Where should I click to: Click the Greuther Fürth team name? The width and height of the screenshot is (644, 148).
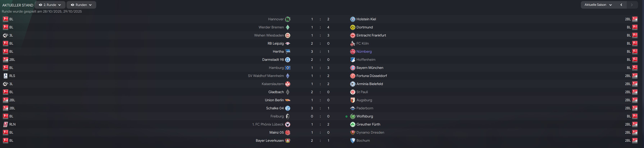368,124
